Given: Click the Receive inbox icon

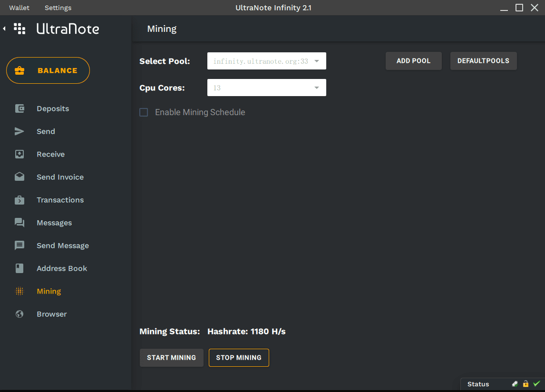Looking at the screenshot, I should (x=19, y=154).
